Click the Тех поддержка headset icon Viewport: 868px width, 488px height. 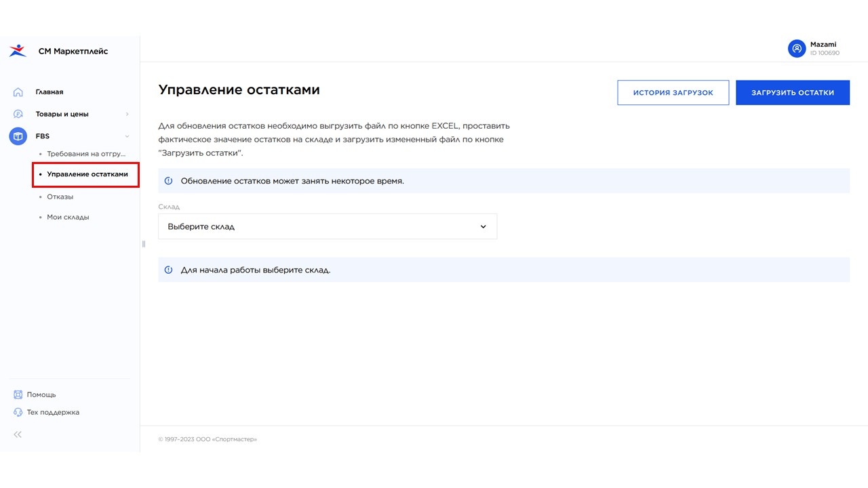18,412
